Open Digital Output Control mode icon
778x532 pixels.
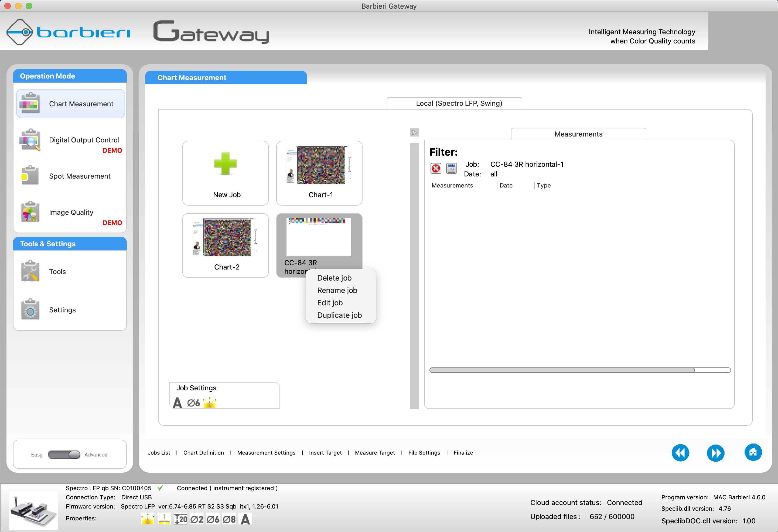(30, 140)
